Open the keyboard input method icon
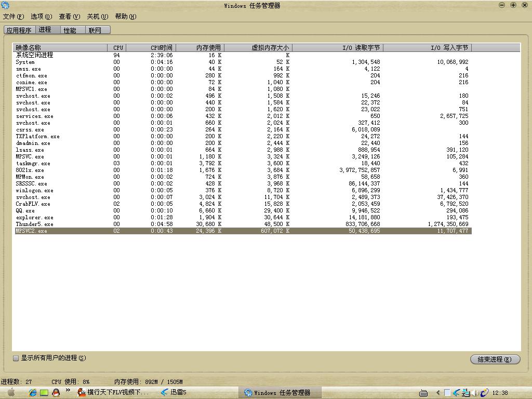This screenshot has height=399, width=532. [423, 393]
